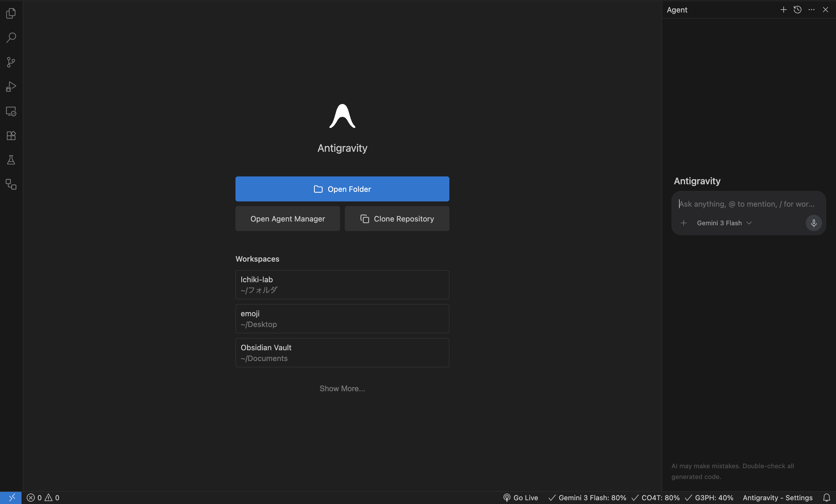Close the Agent panel
Viewport: 836px width, 504px height.
tap(826, 10)
